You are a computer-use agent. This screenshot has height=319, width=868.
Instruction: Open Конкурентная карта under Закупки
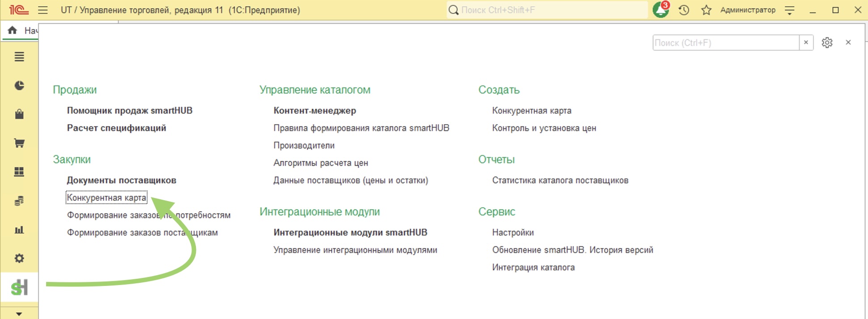tap(106, 197)
